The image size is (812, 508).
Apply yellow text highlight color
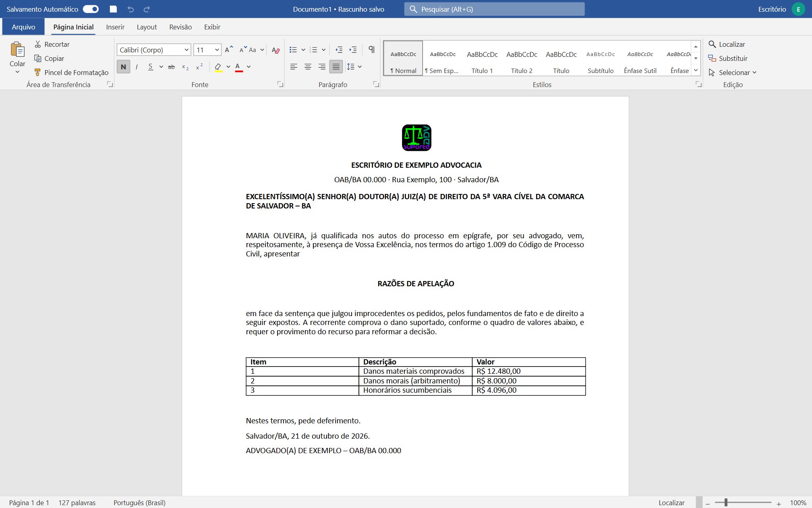click(x=218, y=67)
